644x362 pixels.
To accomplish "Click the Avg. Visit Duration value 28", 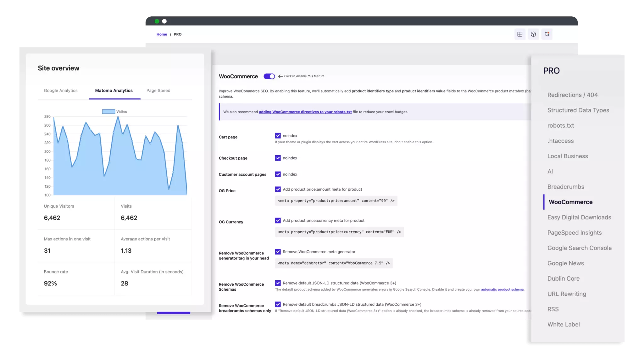I will click(x=125, y=283).
